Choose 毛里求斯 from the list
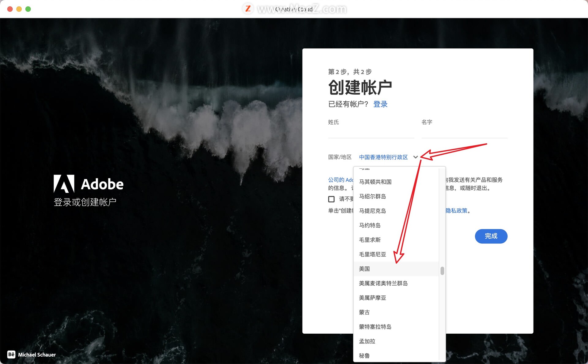Viewport: 588px width, 364px height. [x=396, y=240]
